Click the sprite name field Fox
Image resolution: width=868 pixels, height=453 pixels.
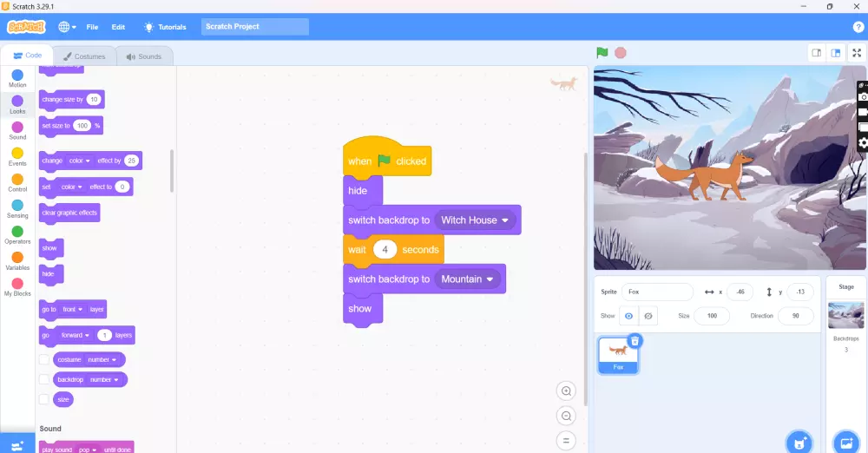coord(657,292)
